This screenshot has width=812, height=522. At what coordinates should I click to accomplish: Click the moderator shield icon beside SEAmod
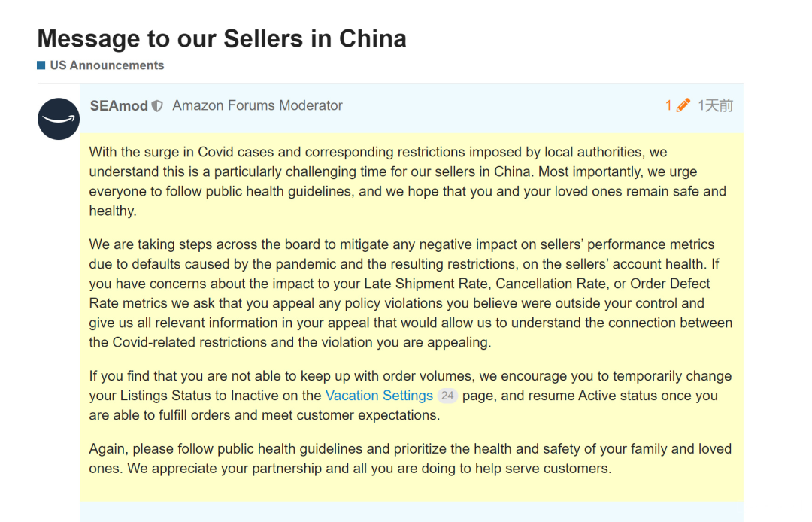(157, 106)
